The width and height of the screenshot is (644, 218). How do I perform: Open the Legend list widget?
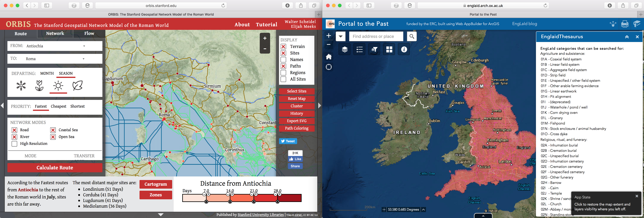coord(359,50)
